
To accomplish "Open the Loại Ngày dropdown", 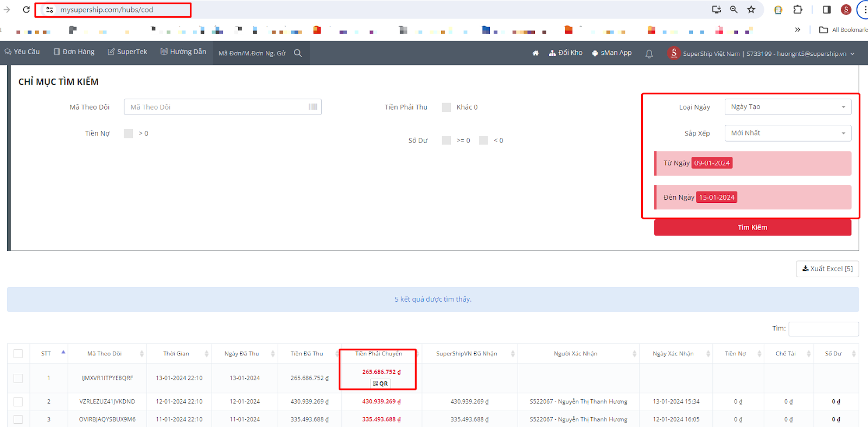I will tap(788, 107).
